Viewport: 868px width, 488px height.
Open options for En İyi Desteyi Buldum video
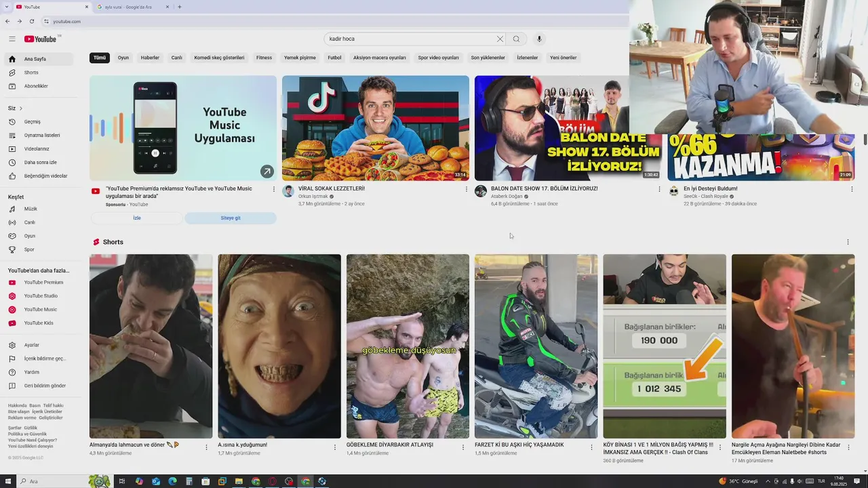(x=852, y=189)
